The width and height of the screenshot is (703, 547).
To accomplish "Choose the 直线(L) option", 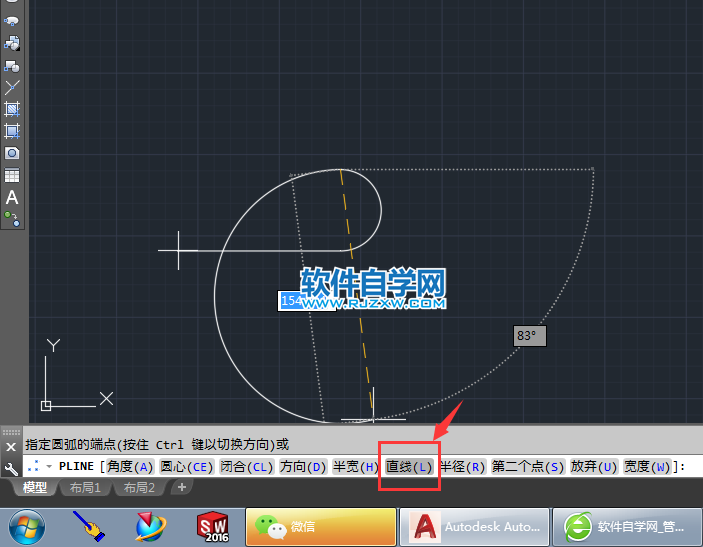I will click(x=409, y=467).
